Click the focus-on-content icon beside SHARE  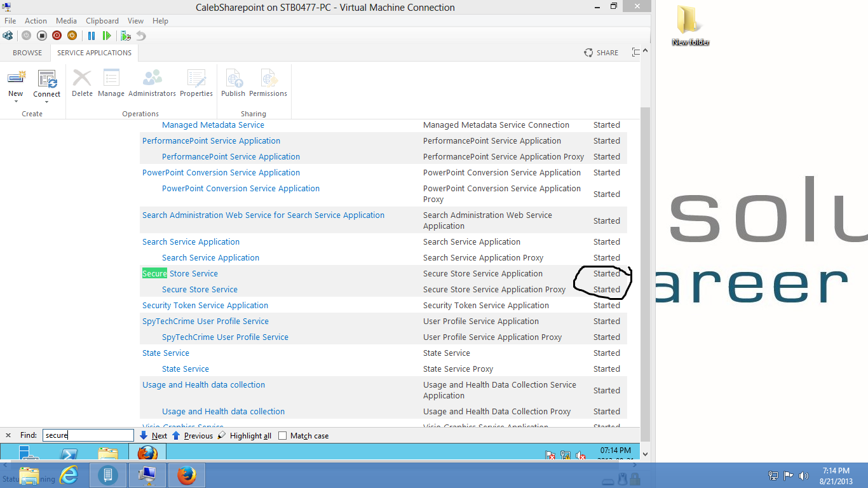point(635,53)
